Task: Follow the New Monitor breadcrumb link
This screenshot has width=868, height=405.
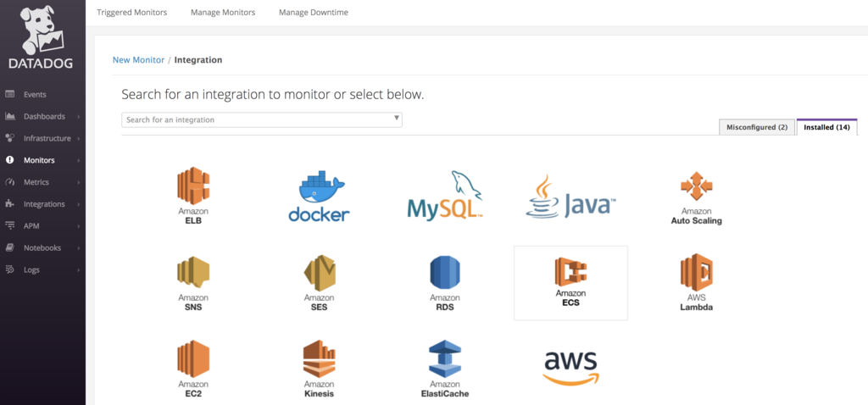Action: click(138, 60)
